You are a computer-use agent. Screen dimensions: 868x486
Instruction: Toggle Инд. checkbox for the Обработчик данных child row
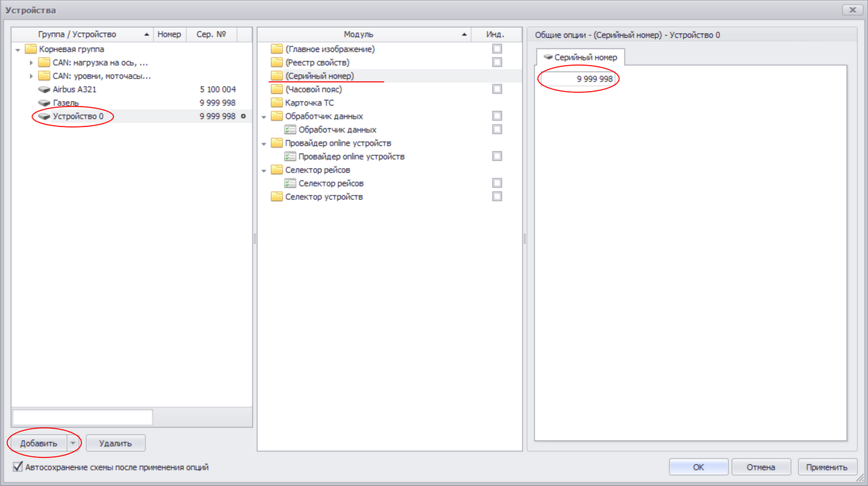click(x=497, y=130)
